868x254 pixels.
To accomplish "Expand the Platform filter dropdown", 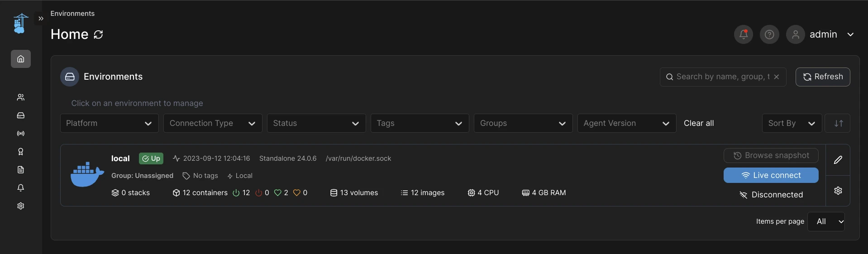I will (x=110, y=123).
